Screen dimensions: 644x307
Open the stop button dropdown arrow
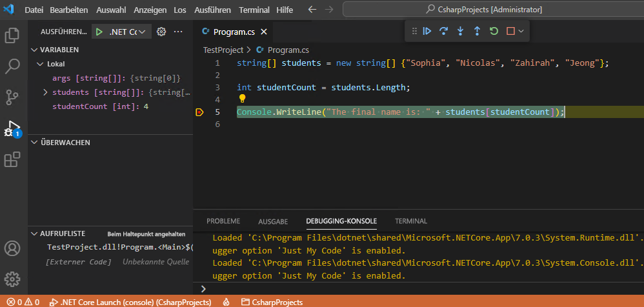coord(521,31)
